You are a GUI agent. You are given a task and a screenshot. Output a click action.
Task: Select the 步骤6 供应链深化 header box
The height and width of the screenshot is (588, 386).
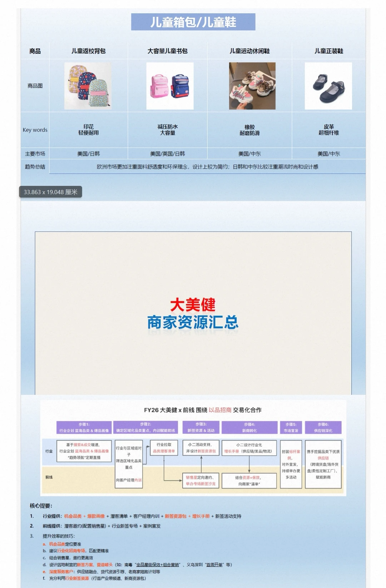pos(323,427)
